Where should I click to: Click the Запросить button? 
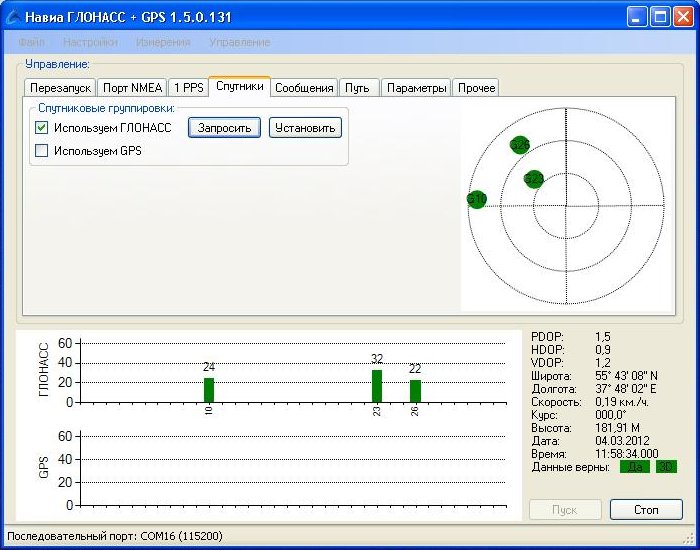coord(224,128)
